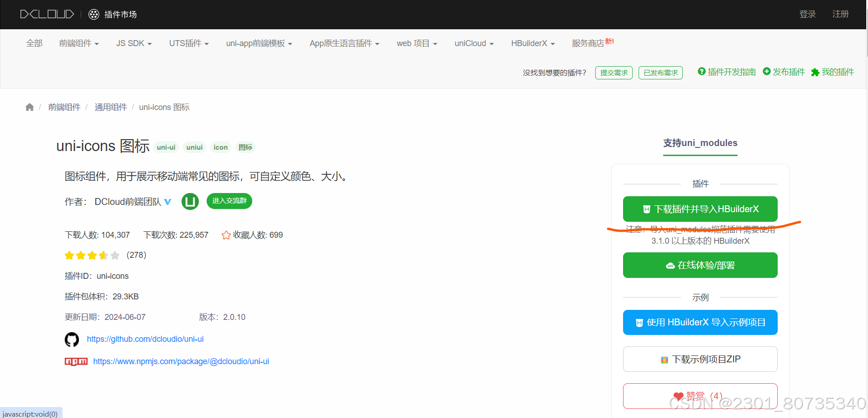Open the npmjs uni-ui package link
The height and width of the screenshot is (418, 868).
click(181, 361)
